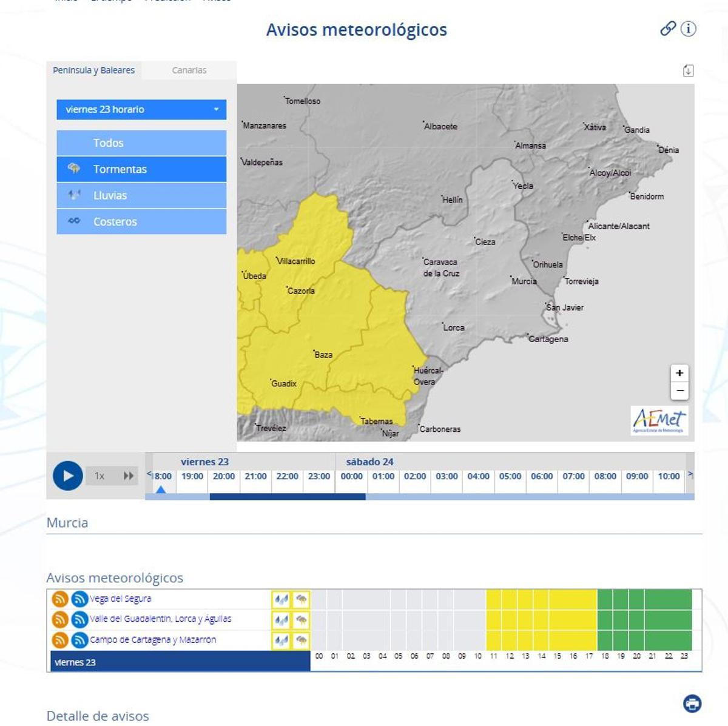Open the Vega del Segura zone link
Viewport: 728px width, 726px height.
(121, 599)
